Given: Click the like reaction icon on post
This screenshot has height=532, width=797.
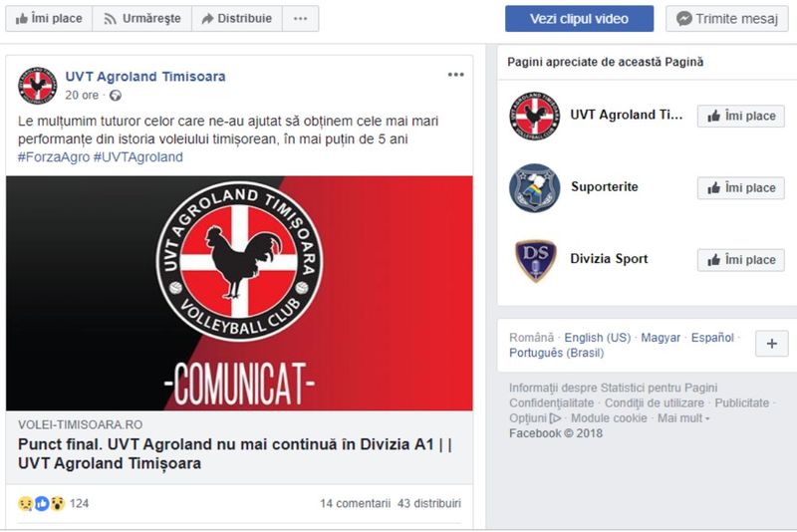Looking at the screenshot, I should point(42,503).
